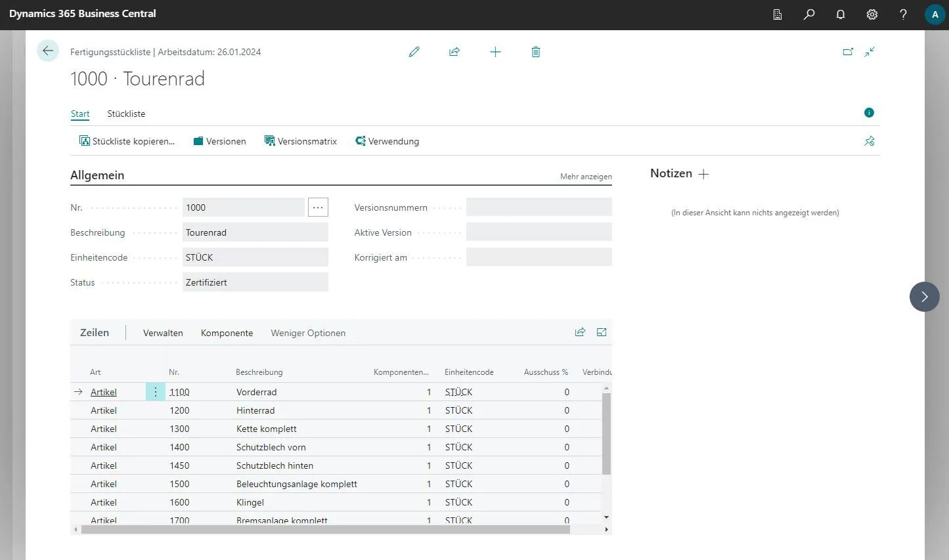Viewport: 949px width, 560px height.
Task: Click Korrigiert am field
Action: click(x=539, y=257)
